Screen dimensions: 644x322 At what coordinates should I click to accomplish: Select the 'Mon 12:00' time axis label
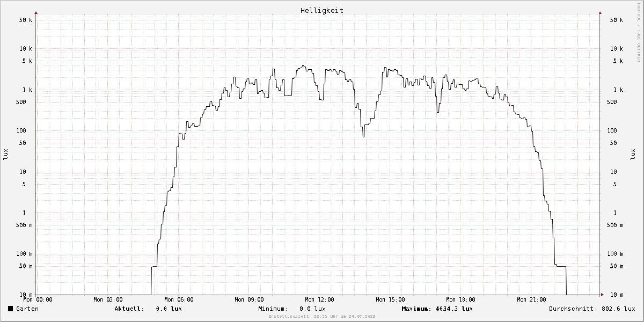pos(319,299)
